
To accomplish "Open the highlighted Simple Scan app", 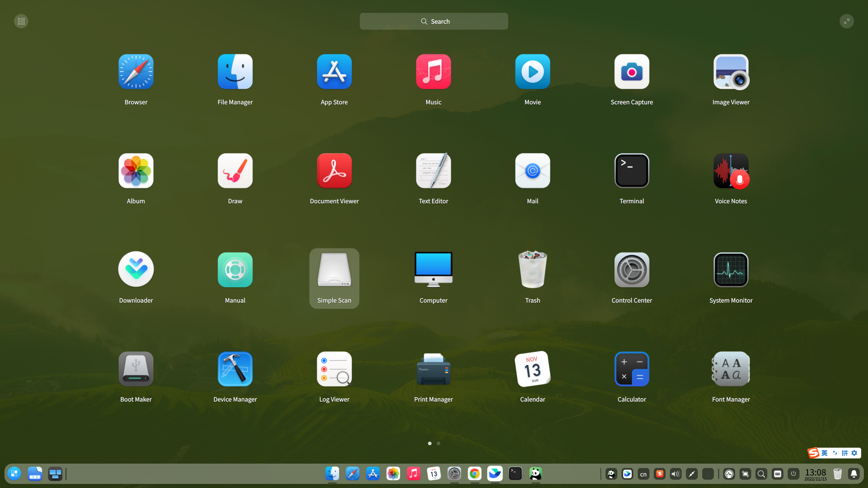I will point(334,270).
